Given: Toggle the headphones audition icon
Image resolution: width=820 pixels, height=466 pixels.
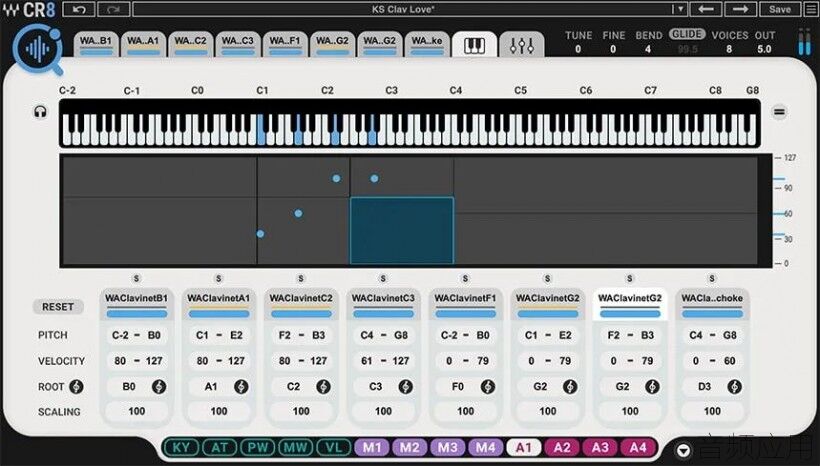Looking at the screenshot, I should point(40,112).
